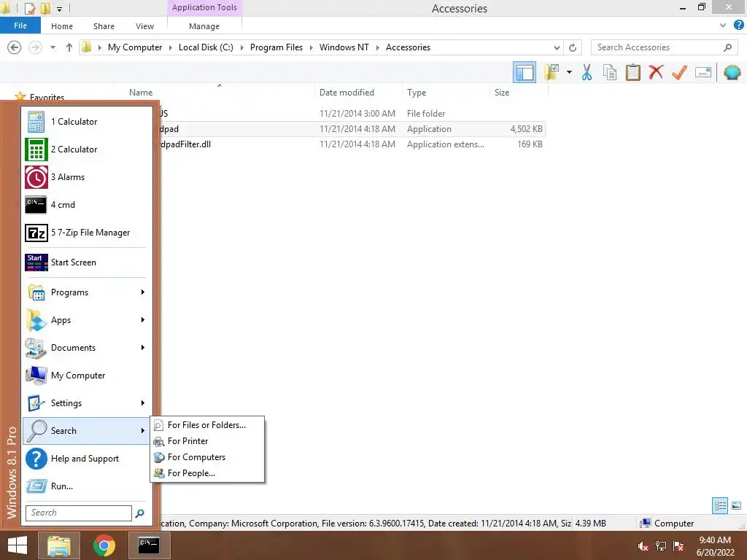747x560 pixels.
Task: Expand the Settings submenu
Action: [87, 402]
